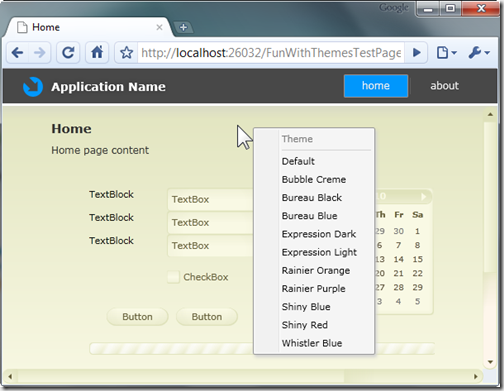This screenshot has height=391, width=504.
Task: Reload the page with the refresh icon
Action: click(x=68, y=53)
